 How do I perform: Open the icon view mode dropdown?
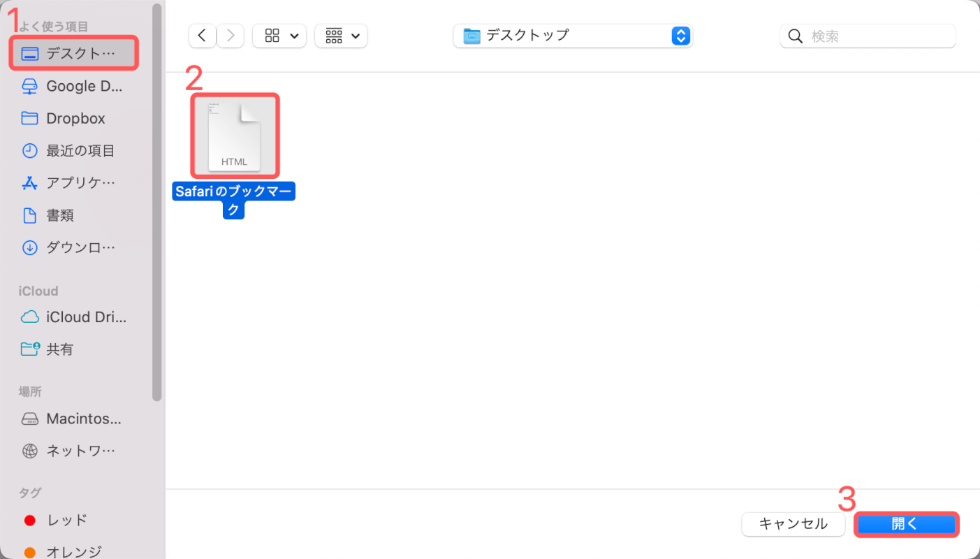tap(279, 36)
